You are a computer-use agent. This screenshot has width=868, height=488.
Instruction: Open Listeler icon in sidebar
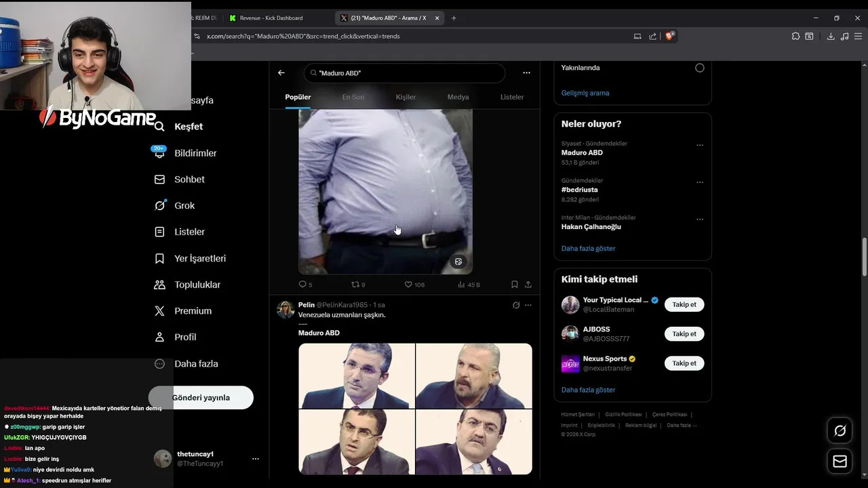159,232
